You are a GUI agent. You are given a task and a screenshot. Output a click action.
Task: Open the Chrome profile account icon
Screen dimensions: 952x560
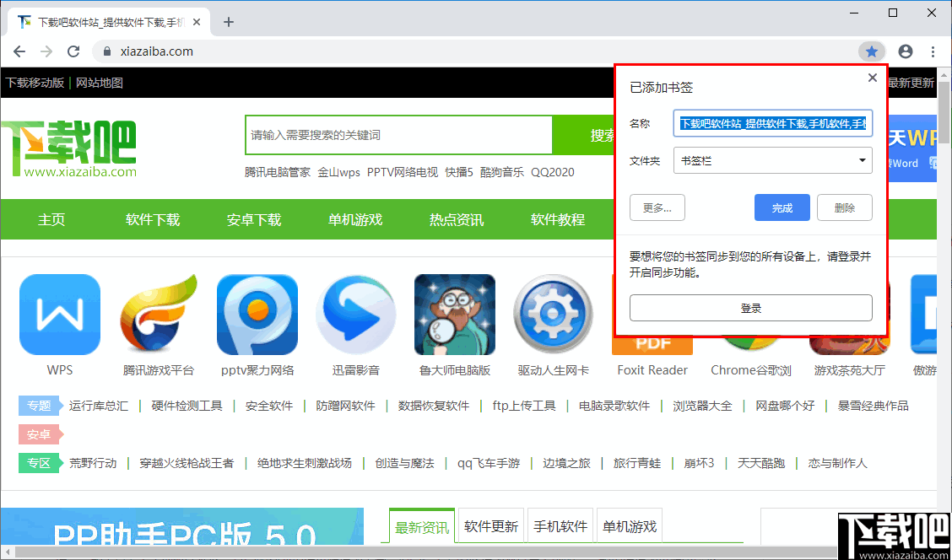(906, 51)
